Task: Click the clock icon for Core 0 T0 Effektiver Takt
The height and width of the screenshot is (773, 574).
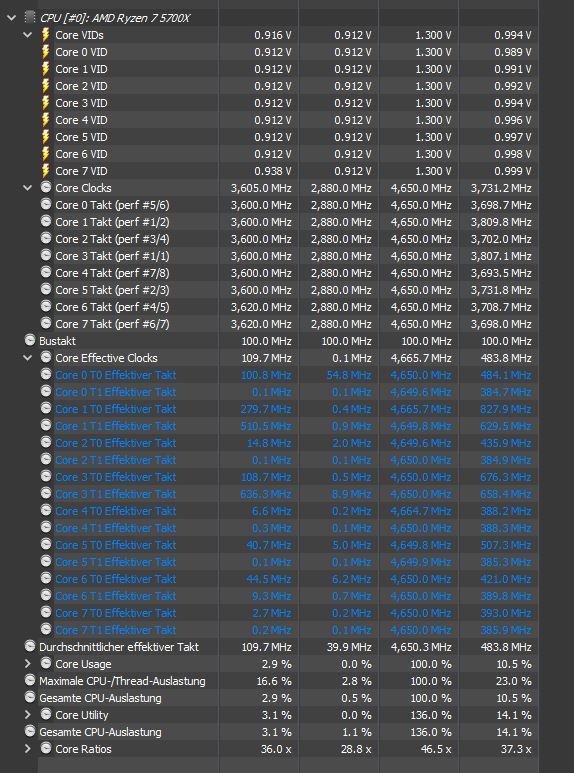Action: click(46, 374)
